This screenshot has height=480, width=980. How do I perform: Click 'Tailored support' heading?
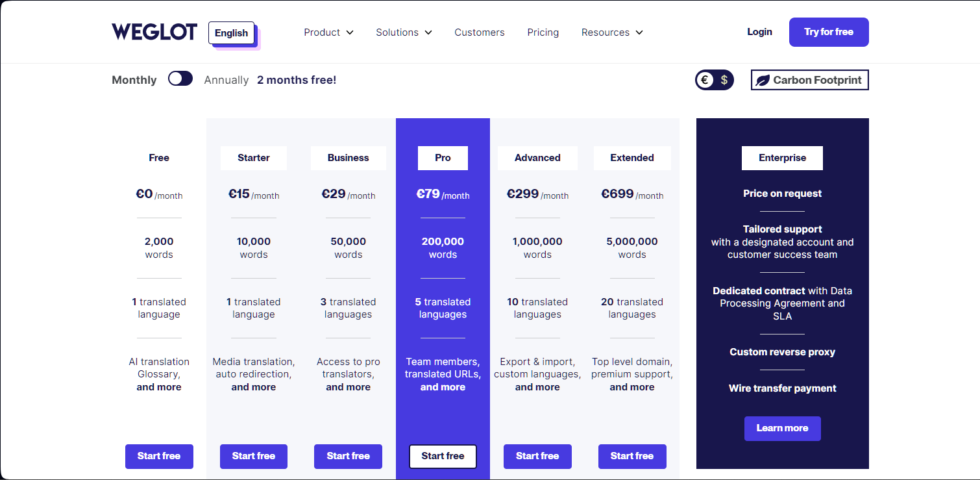pos(782,229)
